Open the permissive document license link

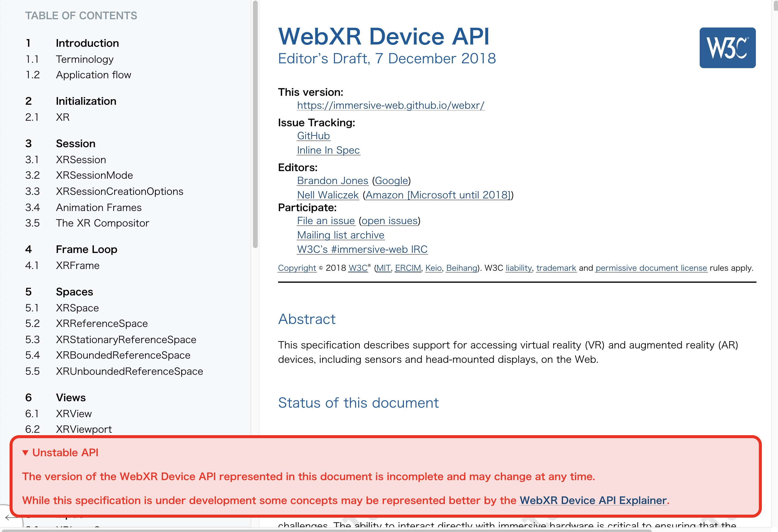(x=651, y=268)
